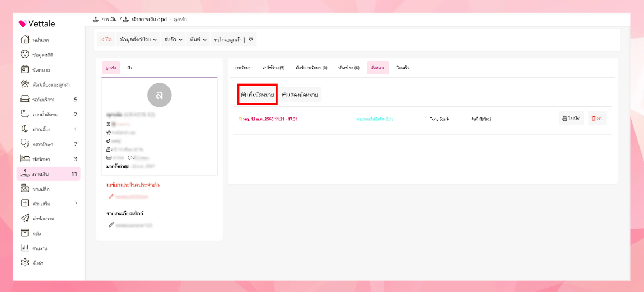Click the gray ล avatar circle
This screenshot has width=644, height=292.
point(160,95)
